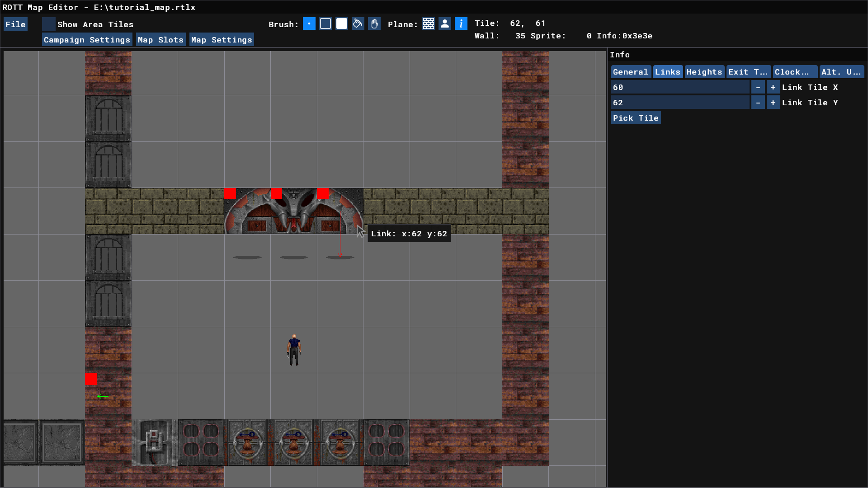
Task: Switch to the sprite plane person icon
Action: tap(445, 24)
